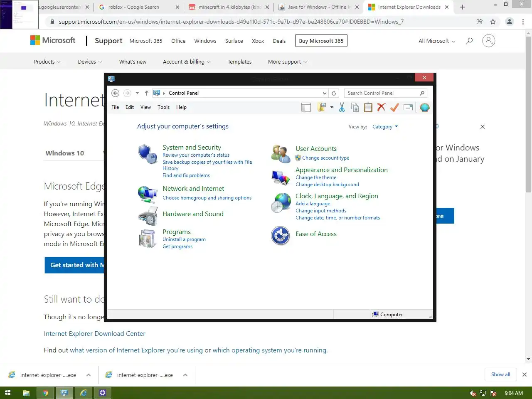Click the Chrome share page icon

[x=479, y=22]
